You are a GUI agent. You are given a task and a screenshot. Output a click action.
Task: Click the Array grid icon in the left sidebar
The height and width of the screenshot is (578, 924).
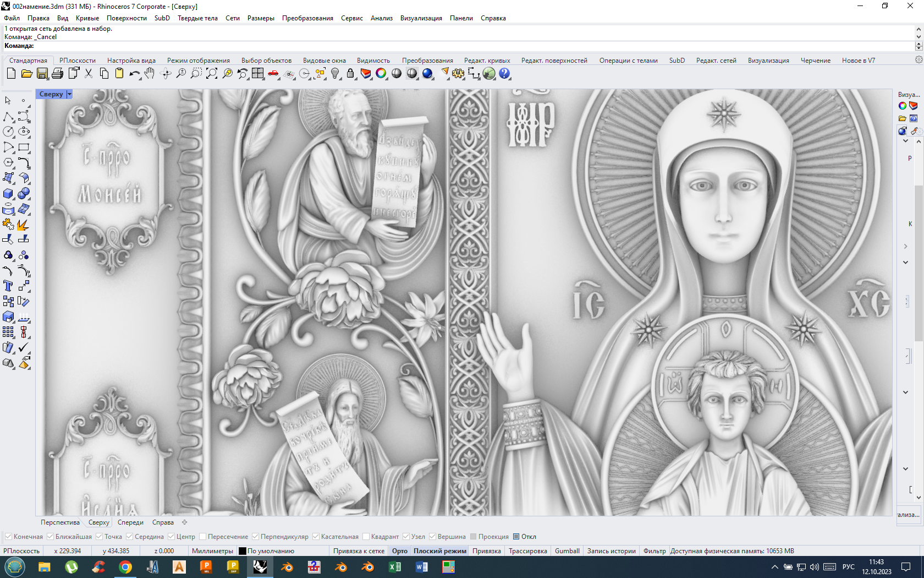[8, 332]
